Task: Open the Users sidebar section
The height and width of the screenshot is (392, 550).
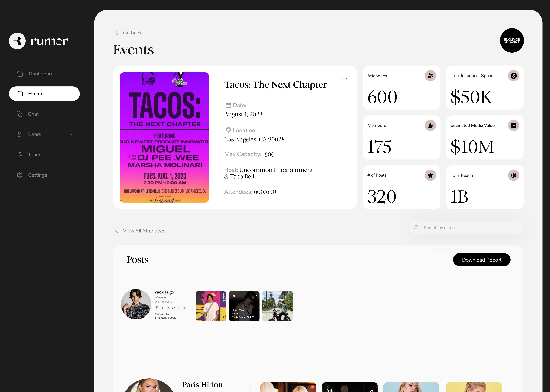Action: click(44, 134)
